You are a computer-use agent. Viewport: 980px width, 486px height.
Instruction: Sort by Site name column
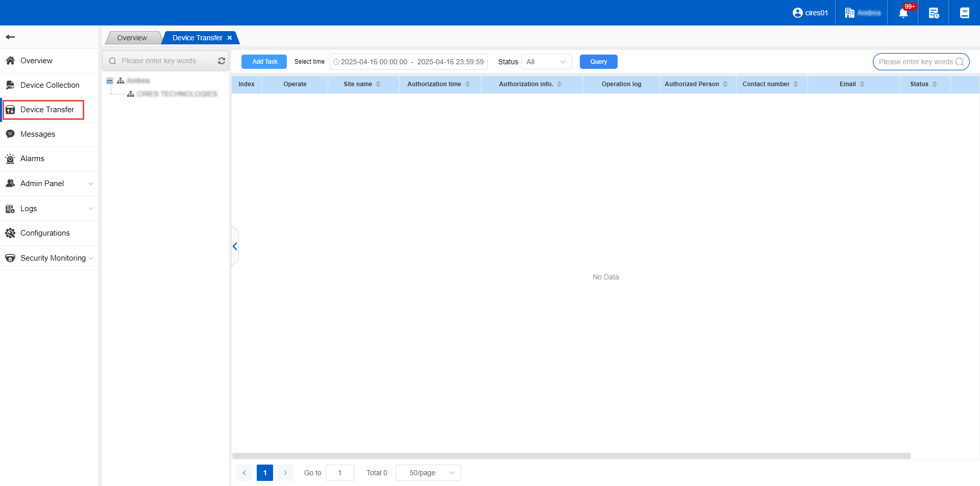[378, 84]
